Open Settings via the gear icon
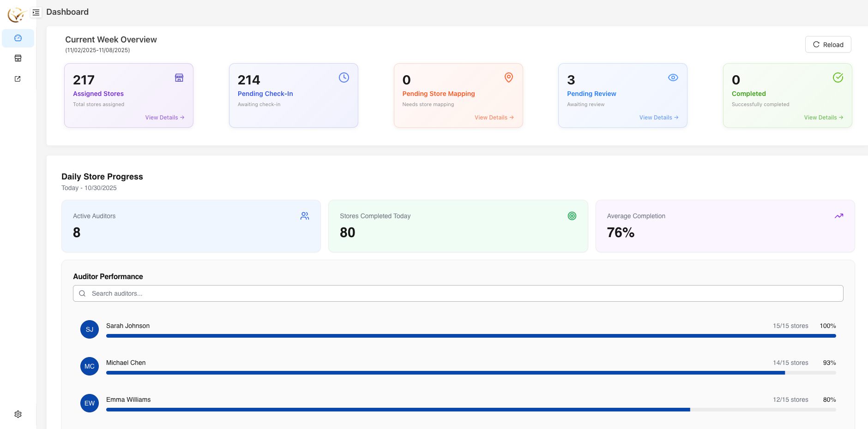The image size is (868, 429). 18,414
